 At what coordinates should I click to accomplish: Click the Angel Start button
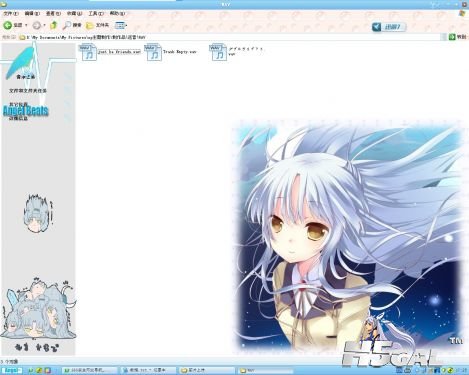tap(12, 370)
